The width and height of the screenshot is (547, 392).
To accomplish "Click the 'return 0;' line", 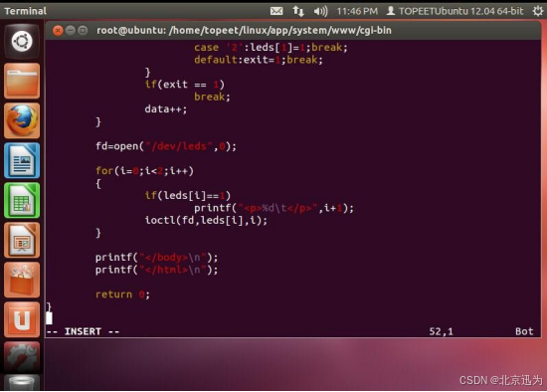I will [122, 294].
